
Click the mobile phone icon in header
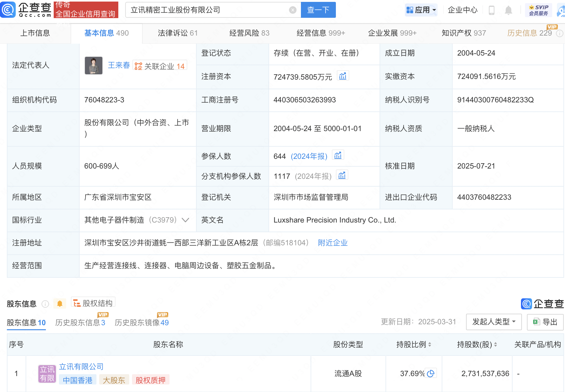(492, 10)
